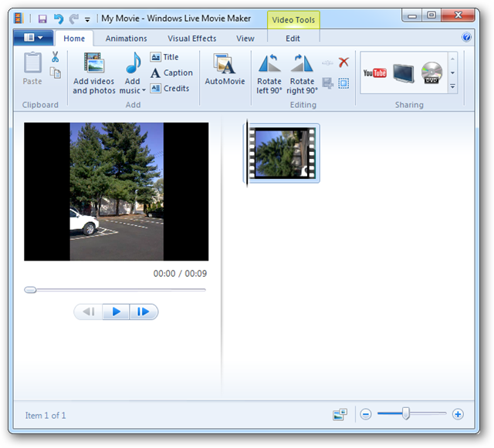Play the video preview
This screenshot has width=494, height=448.
click(117, 312)
